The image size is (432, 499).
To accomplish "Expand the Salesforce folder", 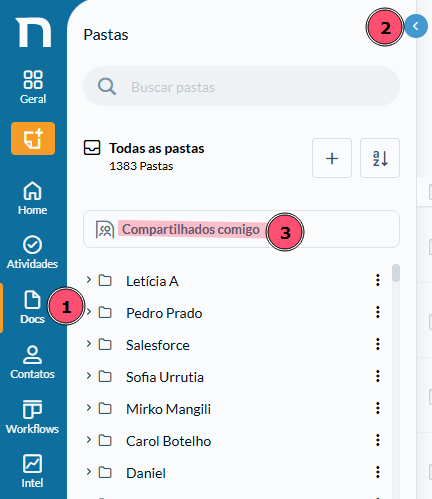I will [89, 344].
